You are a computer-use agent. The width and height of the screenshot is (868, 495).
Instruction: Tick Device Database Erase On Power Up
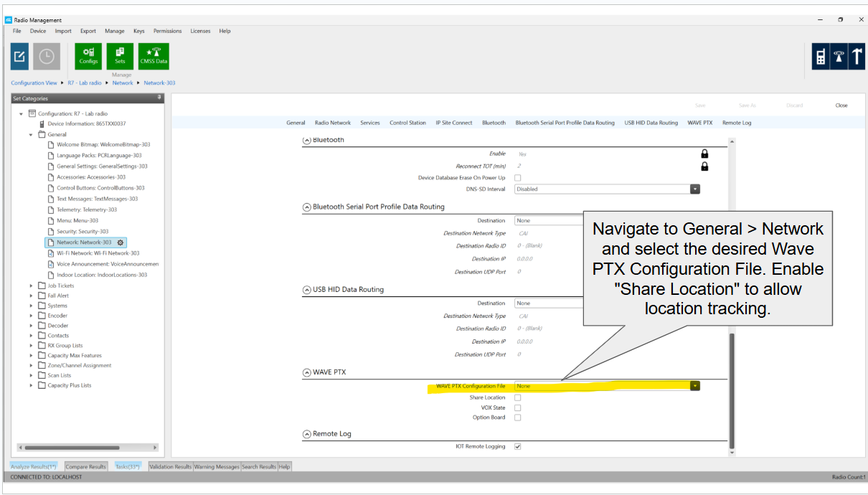pyautogui.click(x=518, y=178)
